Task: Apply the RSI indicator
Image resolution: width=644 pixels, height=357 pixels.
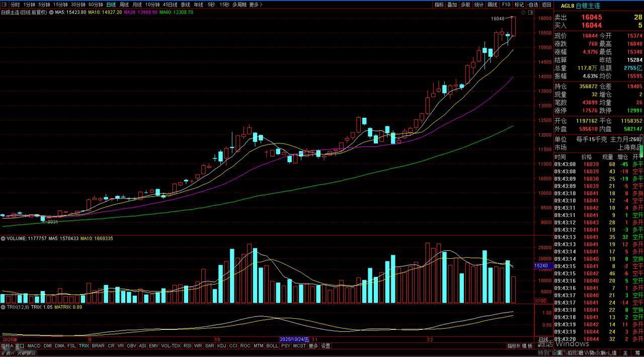Action: [187, 346]
